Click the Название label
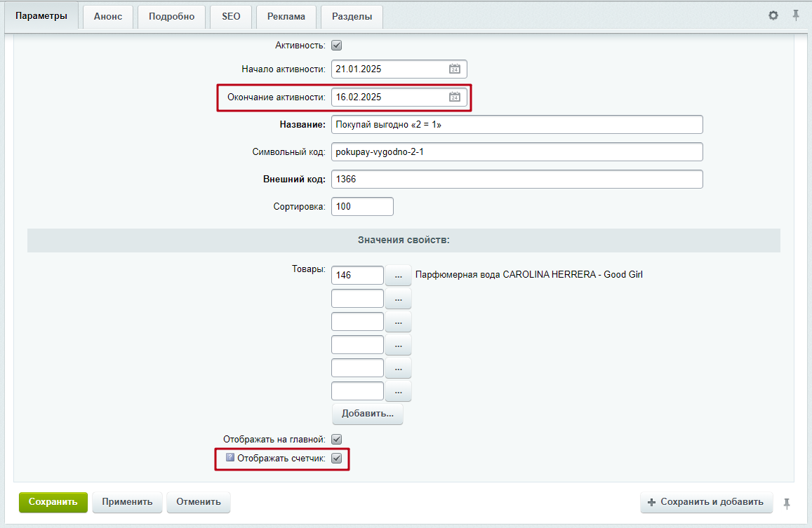 point(302,125)
